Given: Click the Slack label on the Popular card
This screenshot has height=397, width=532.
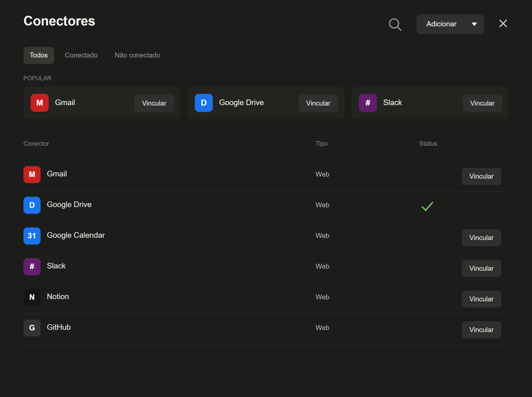Looking at the screenshot, I should coord(392,102).
